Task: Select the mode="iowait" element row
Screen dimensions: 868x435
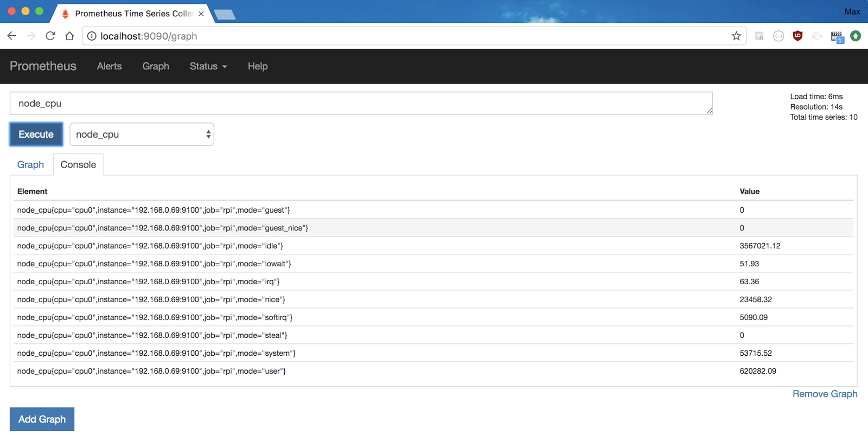Action: [x=433, y=264]
